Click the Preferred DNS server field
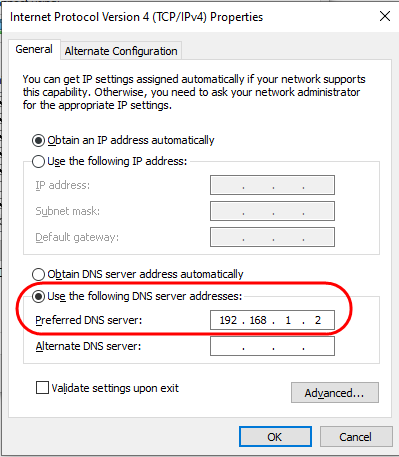The image size is (399, 457). [x=272, y=320]
